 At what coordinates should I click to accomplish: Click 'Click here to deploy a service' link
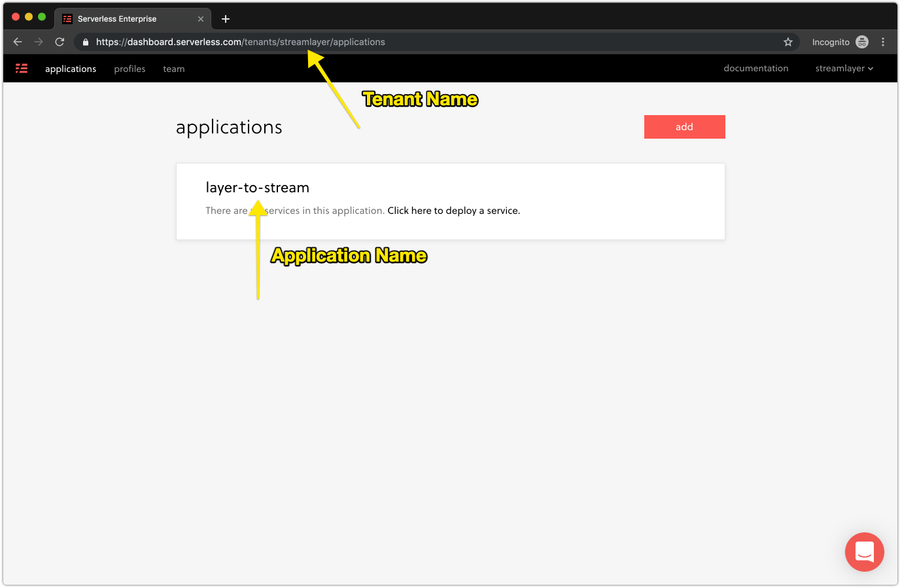(x=454, y=211)
